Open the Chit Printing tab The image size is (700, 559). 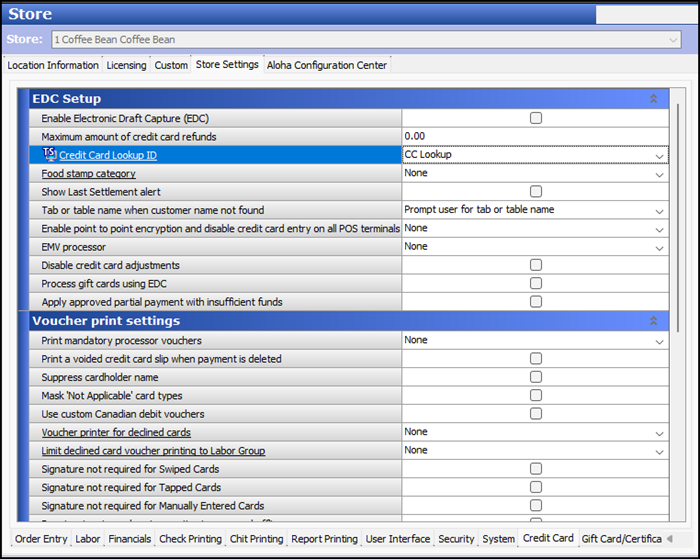pos(256,539)
